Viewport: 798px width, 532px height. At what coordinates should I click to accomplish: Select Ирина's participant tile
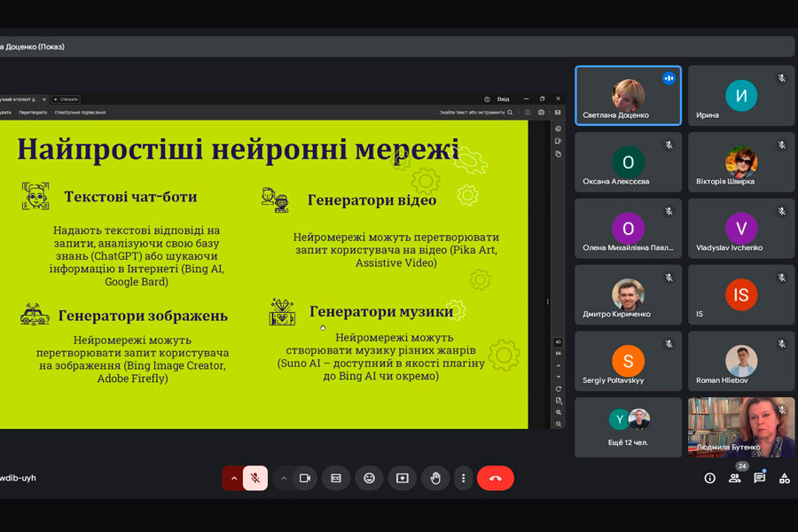pos(741,95)
